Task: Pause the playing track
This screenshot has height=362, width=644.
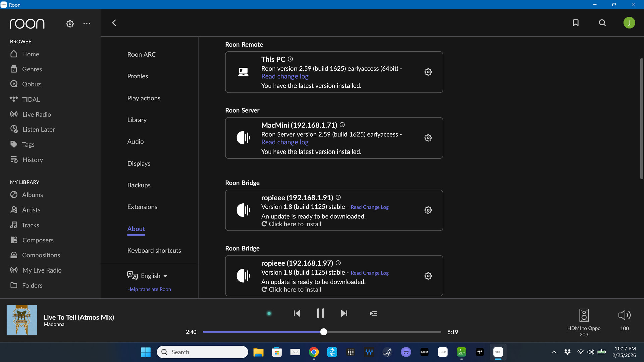Action: click(321, 313)
